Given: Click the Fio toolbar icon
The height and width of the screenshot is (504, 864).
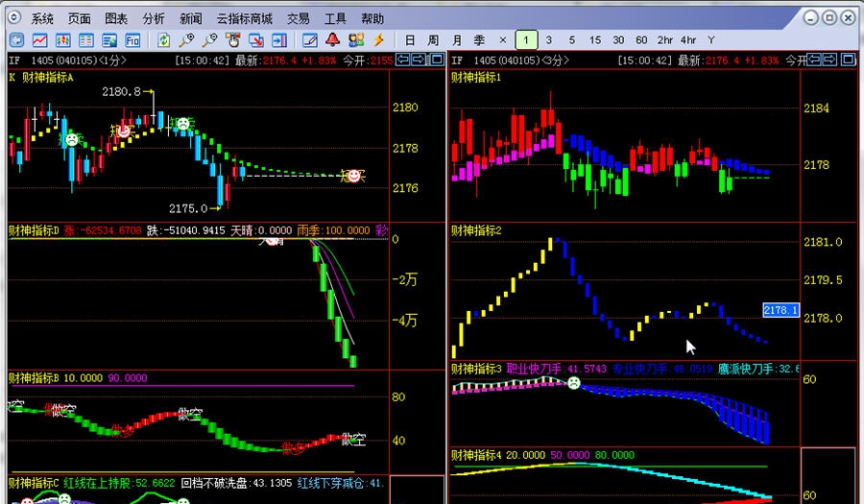Looking at the screenshot, I should pos(132,40).
